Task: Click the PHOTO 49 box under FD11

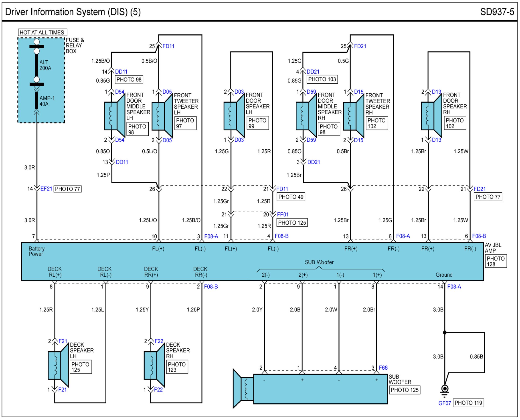Action: click(291, 197)
